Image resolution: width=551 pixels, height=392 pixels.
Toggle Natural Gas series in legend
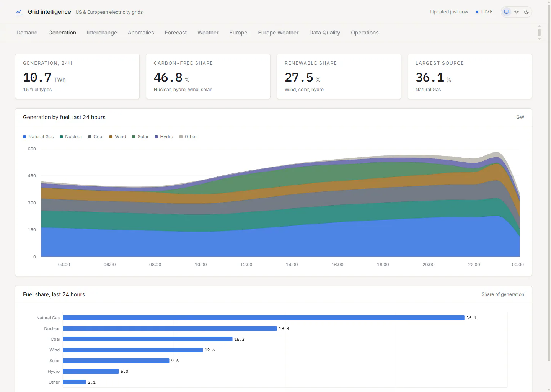pos(38,137)
